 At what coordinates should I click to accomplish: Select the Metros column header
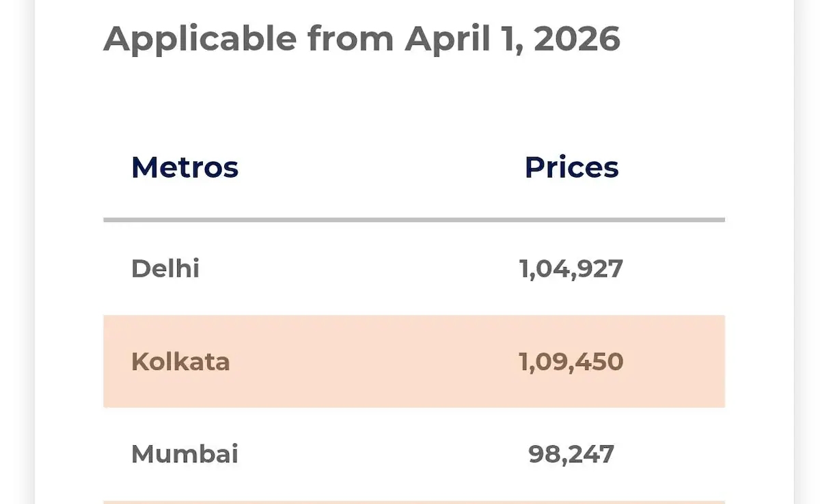pyautogui.click(x=184, y=167)
